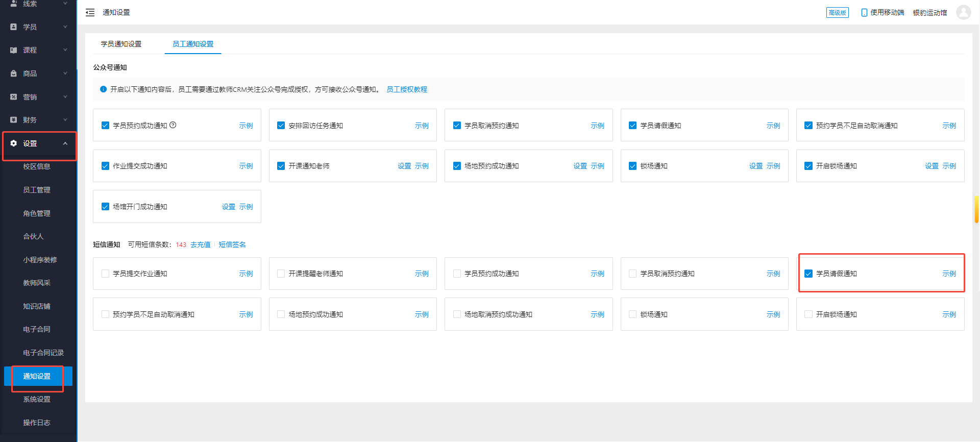Click the 课程 sidebar icon
The height and width of the screenshot is (442, 980).
point(14,50)
